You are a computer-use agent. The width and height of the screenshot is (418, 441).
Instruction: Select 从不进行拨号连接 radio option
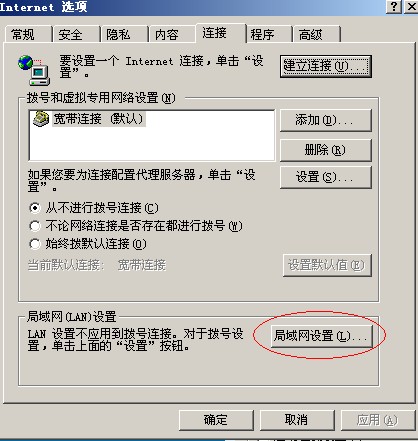coord(35,208)
